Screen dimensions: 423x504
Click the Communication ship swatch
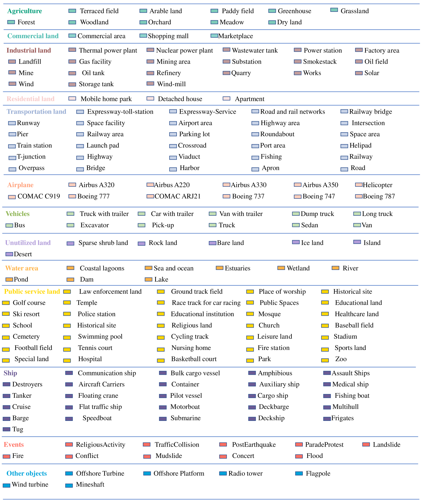point(69,373)
